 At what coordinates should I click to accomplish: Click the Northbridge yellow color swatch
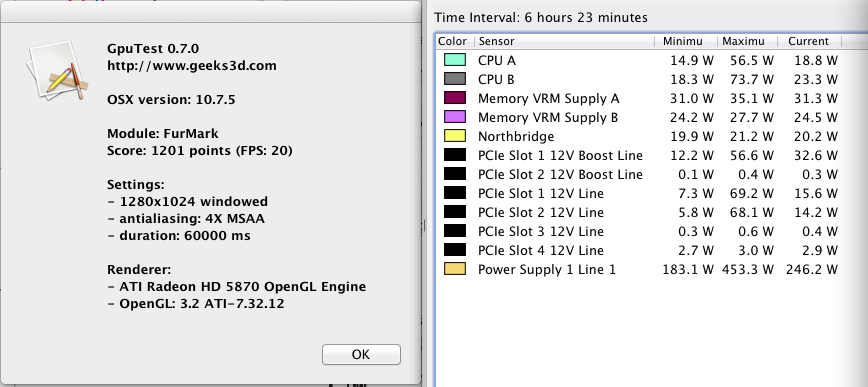click(x=454, y=136)
